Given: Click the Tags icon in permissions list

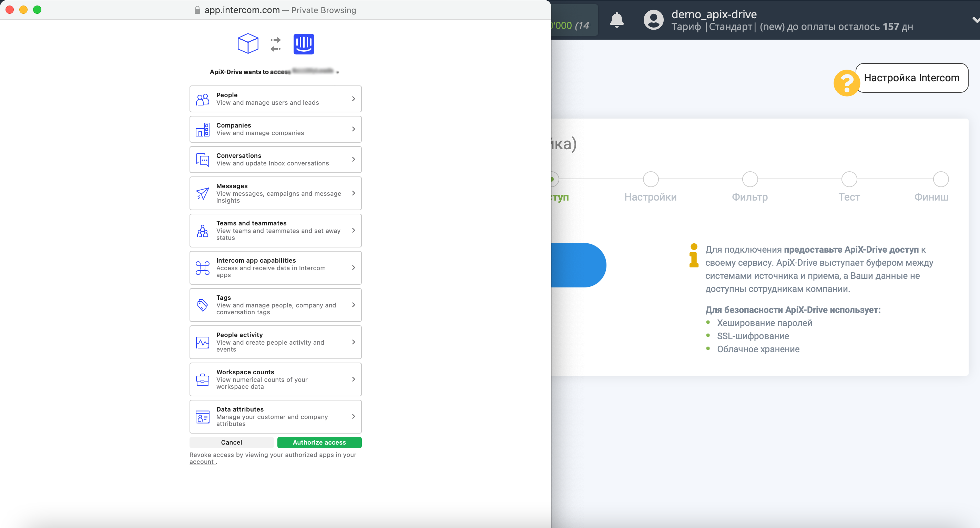Looking at the screenshot, I should coord(203,305).
